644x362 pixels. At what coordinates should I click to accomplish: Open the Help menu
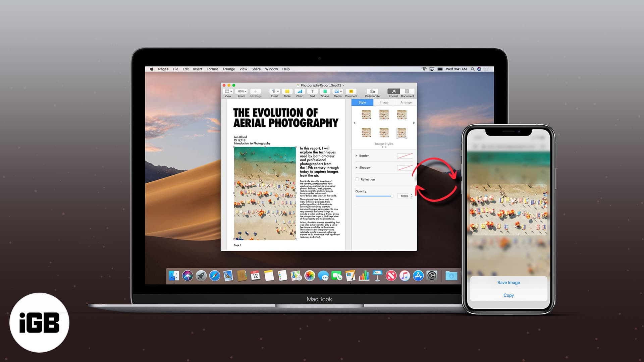coord(286,69)
